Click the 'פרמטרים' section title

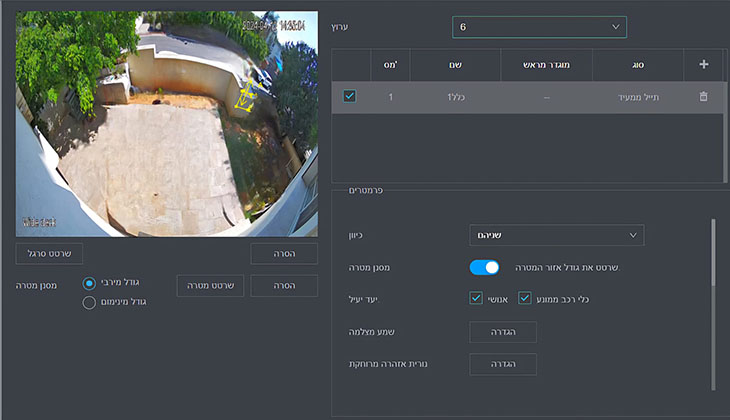pos(365,190)
